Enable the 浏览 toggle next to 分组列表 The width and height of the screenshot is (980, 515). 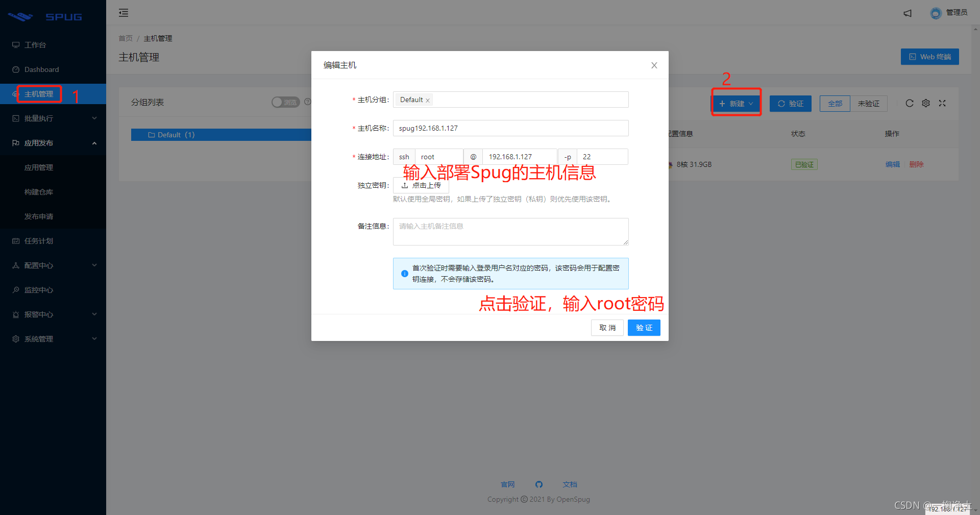click(x=285, y=102)
